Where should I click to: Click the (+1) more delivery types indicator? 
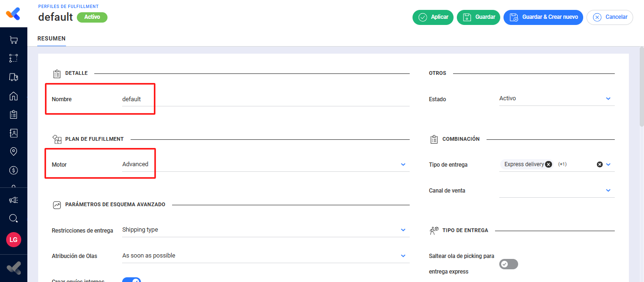click(562, 164)
